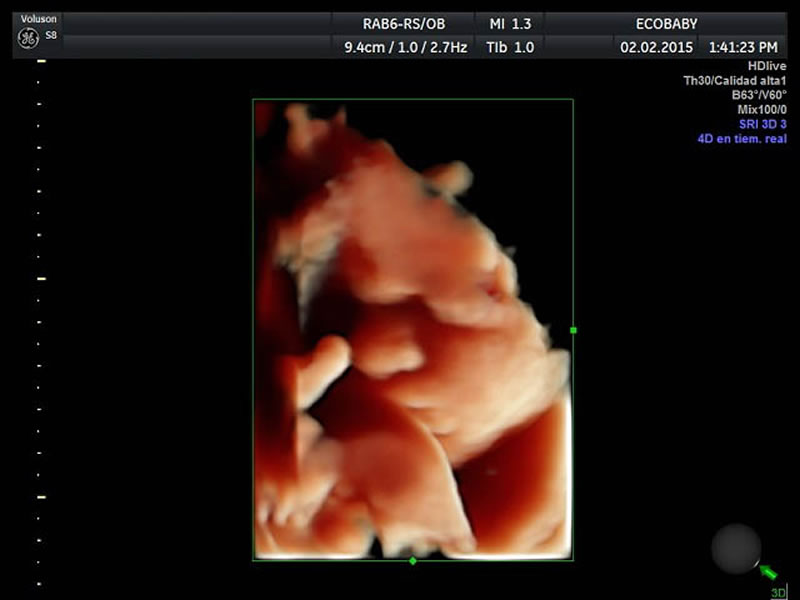Click the SRI 3D 3 setting text
Screen dimensions: 800x600
pyautogui.click(x=762, y=124)
